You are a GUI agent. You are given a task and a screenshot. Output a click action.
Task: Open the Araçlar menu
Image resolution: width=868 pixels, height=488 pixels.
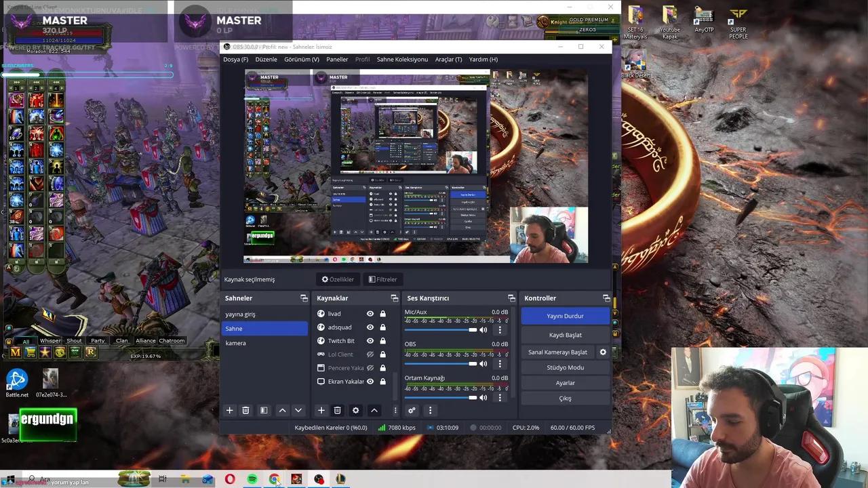point(448,60)
